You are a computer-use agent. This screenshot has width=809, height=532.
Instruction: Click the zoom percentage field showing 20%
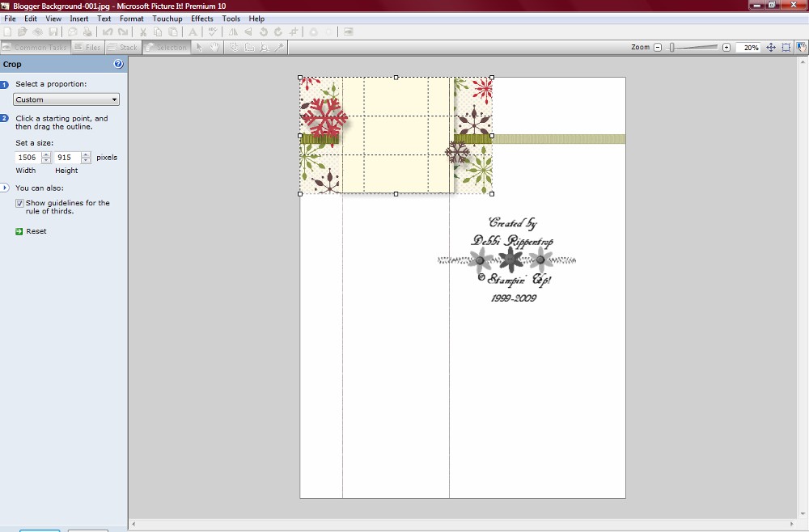(x=748, y=48)
